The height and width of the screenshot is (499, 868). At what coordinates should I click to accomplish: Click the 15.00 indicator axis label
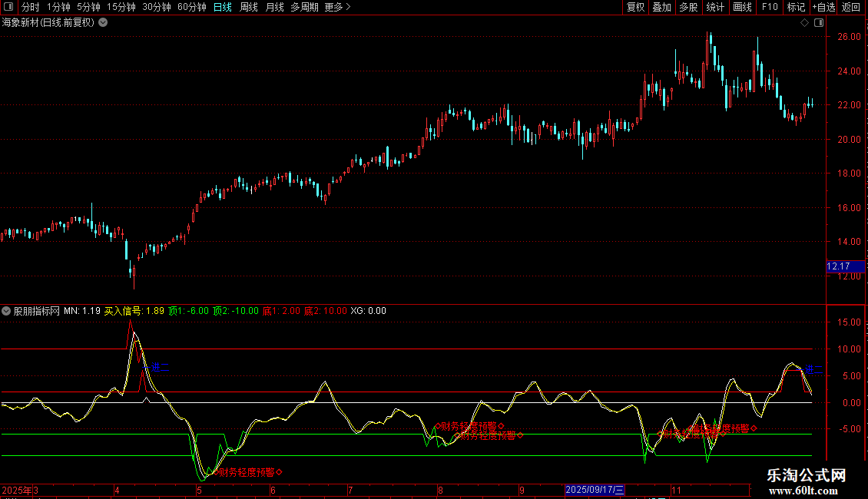849,322
